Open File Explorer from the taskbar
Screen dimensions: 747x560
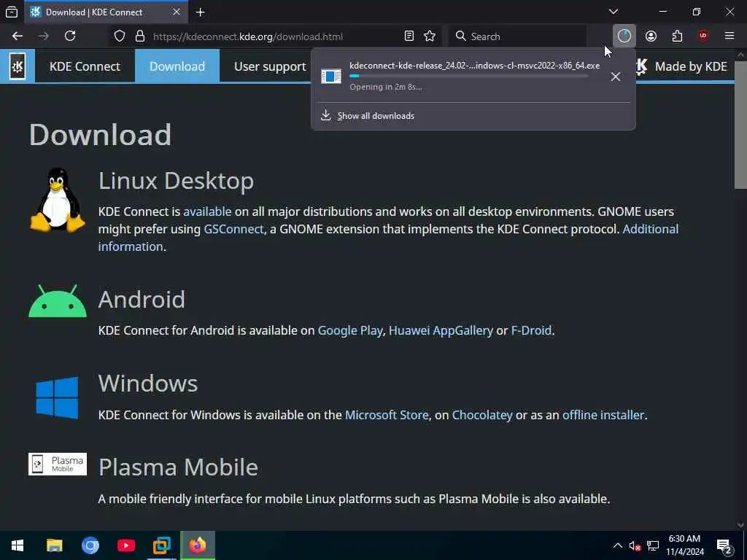(54, 545)
